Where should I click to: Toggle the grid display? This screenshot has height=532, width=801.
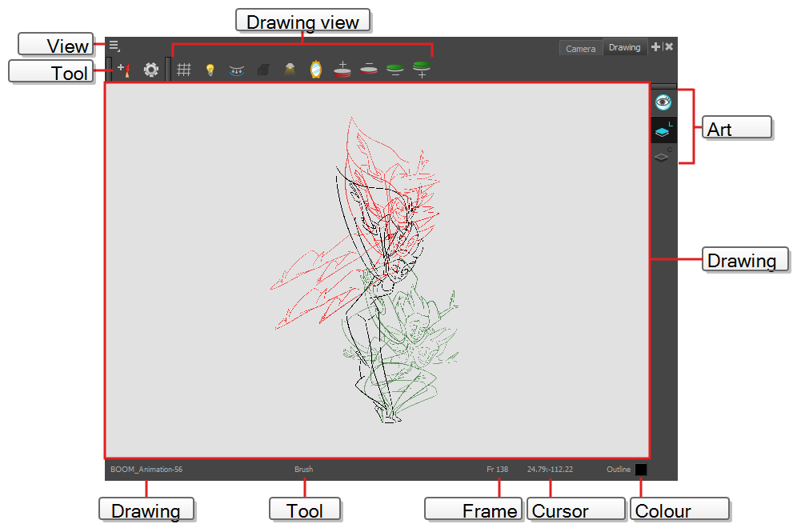183,70
